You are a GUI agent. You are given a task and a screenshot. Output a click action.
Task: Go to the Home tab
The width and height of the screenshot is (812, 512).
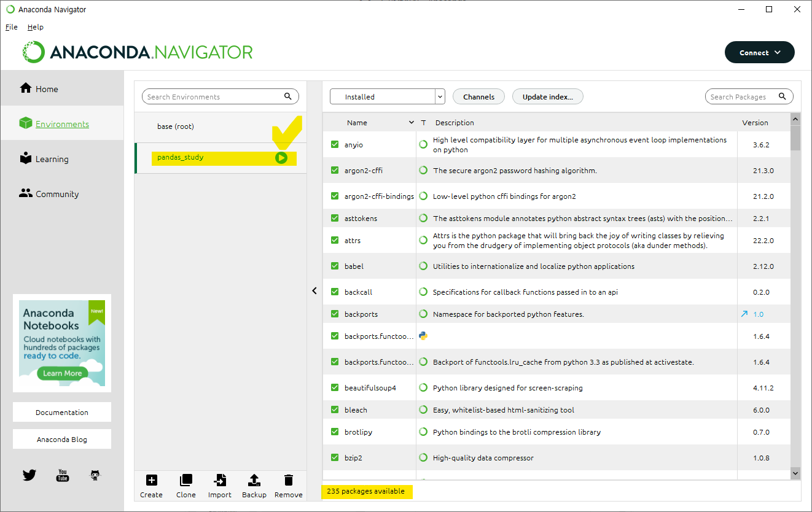[62, 88]
